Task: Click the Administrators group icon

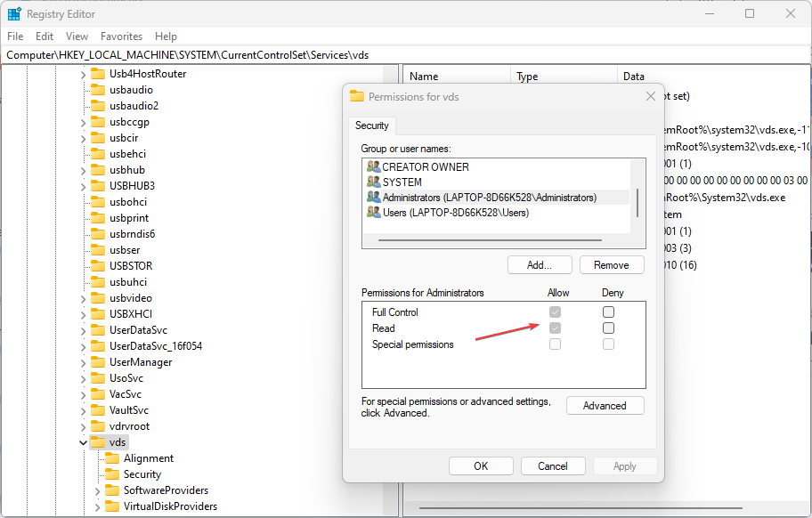Action: pos(373,198)
